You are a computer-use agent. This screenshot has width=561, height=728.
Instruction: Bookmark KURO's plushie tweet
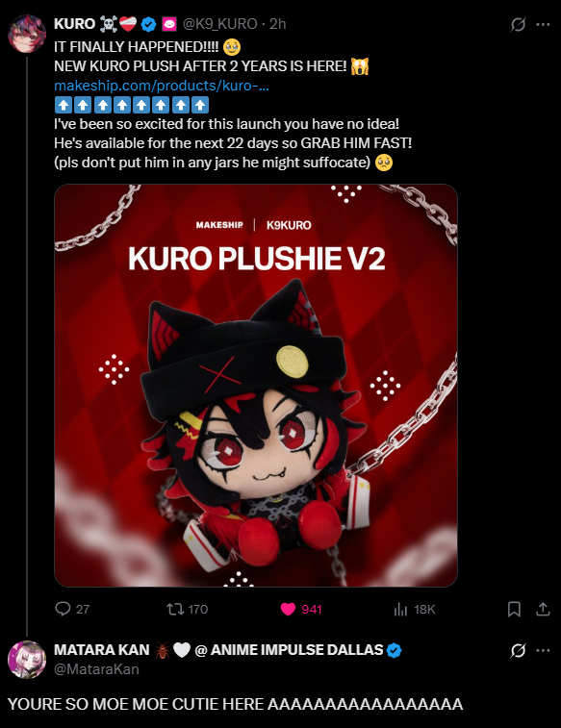click(x=514, y=609)
